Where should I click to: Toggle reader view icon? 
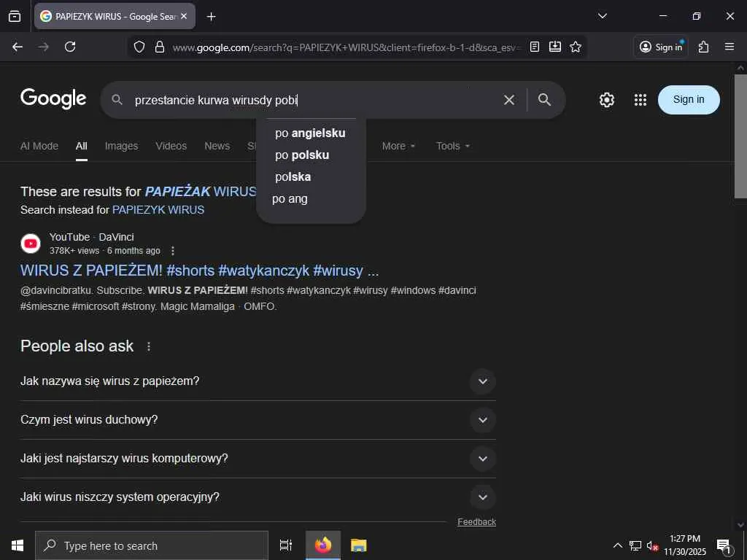point(535,47)
